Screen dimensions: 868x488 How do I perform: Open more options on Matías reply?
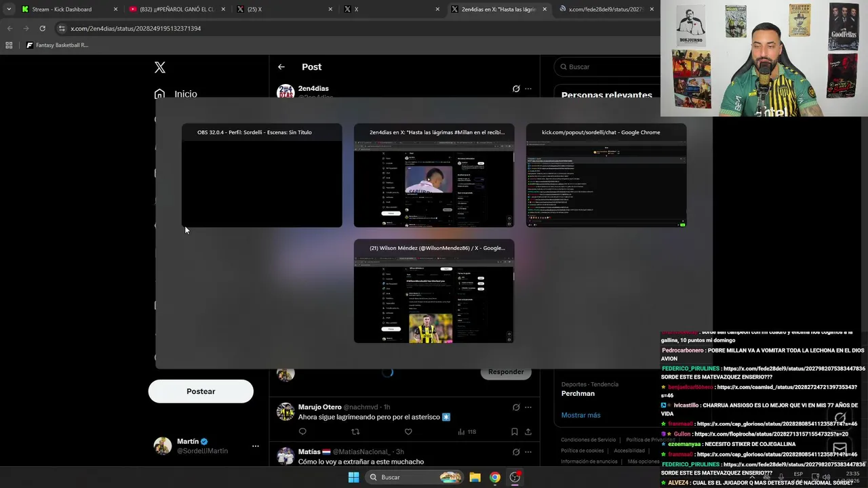528,452
